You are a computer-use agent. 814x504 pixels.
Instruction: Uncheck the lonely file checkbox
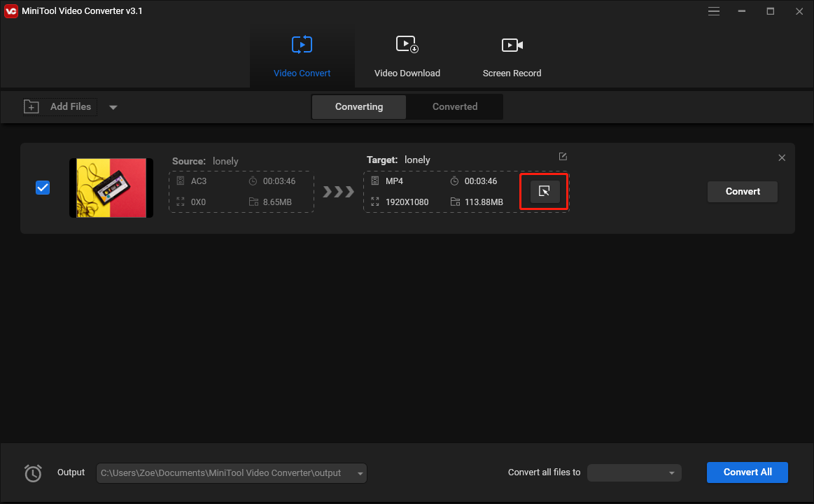(x=43, y=188)
